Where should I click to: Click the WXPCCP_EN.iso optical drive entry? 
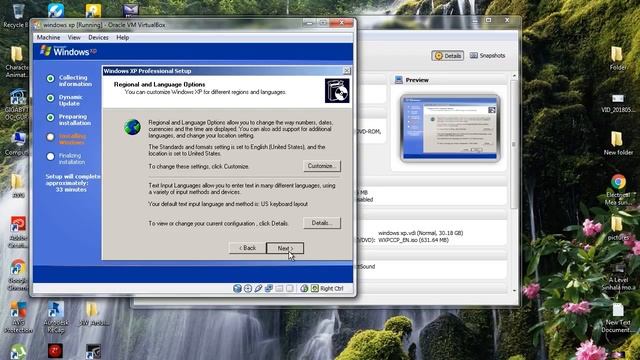[413, 240]
